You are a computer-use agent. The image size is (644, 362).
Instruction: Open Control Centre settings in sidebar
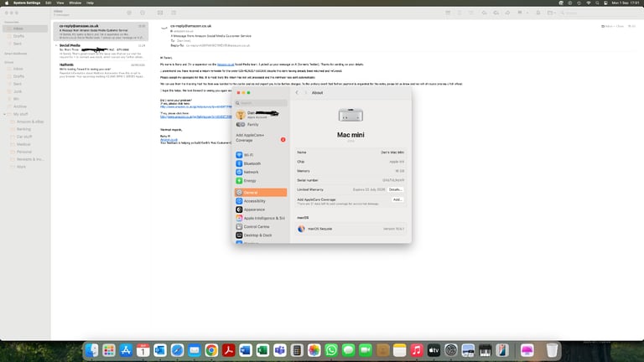(x=261, y=226)
